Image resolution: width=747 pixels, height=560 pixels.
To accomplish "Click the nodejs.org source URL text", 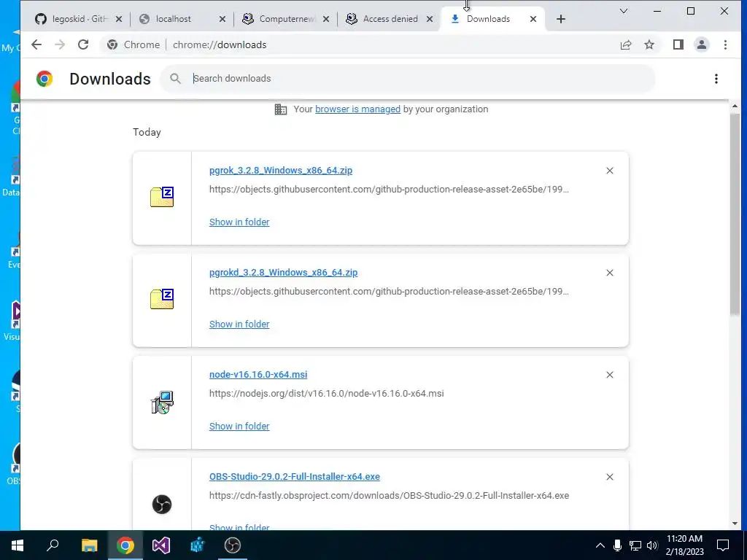I will coord(326,393).
